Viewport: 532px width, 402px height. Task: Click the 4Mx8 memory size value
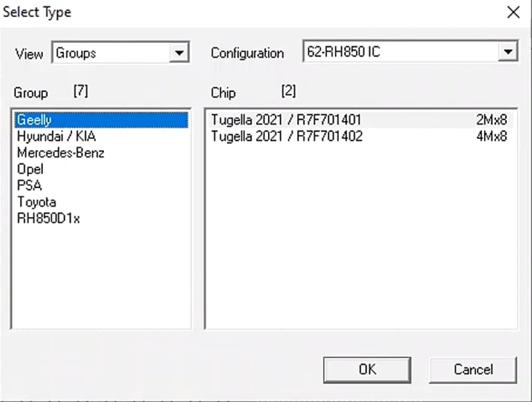[x=492, y=137]
